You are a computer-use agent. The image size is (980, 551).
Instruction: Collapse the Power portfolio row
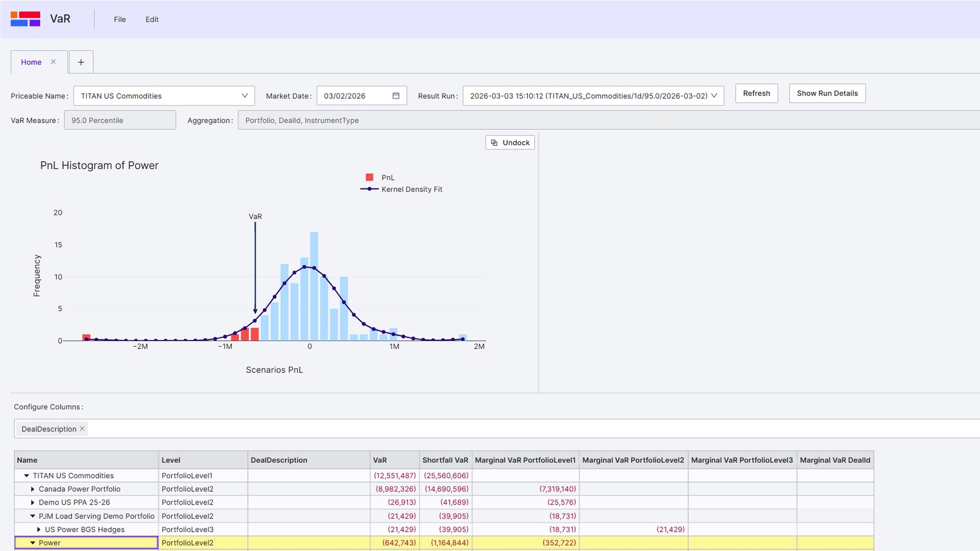(x=33, y=543)
